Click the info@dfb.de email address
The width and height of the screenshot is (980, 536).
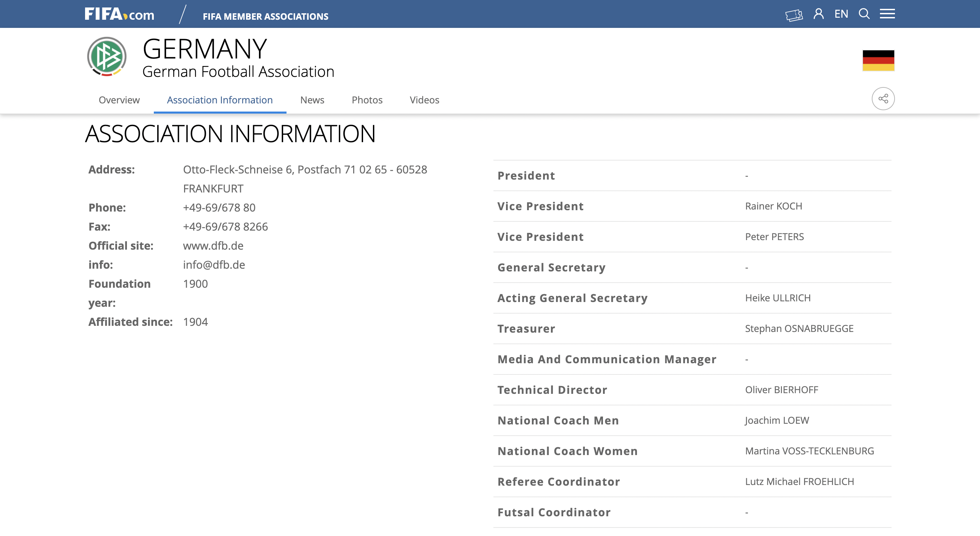[x=214, y=265]
